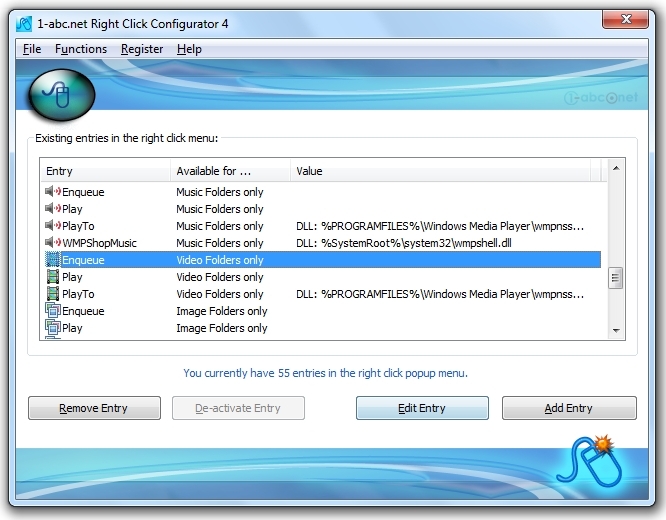Open the Register menu

142,49
